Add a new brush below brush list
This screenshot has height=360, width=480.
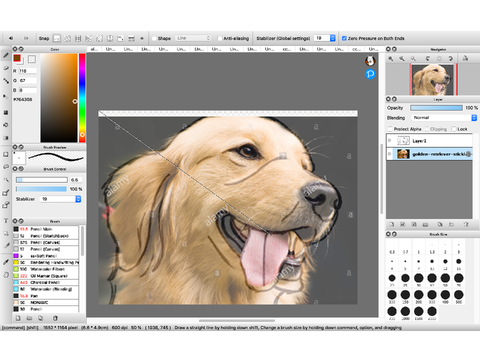(18, 318)
